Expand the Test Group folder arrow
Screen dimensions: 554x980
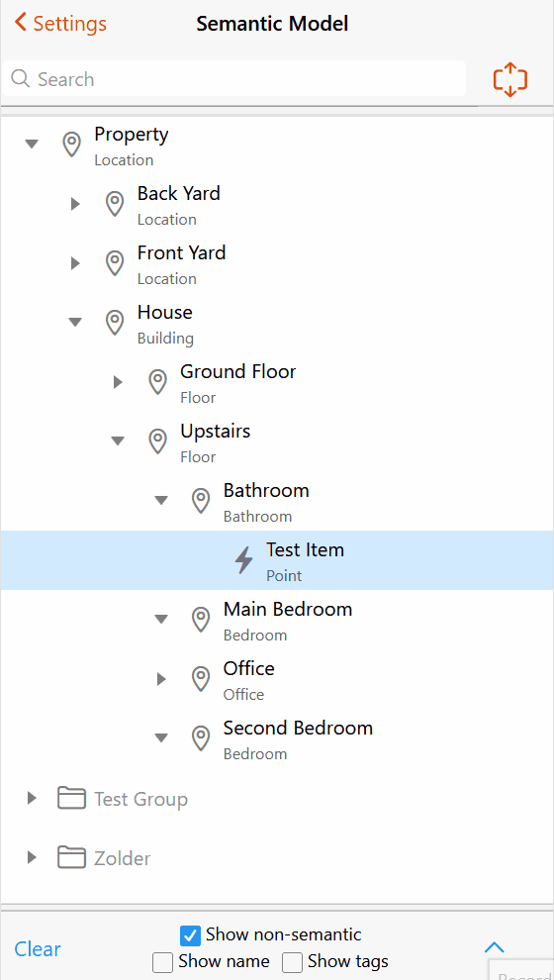(32, 798)
